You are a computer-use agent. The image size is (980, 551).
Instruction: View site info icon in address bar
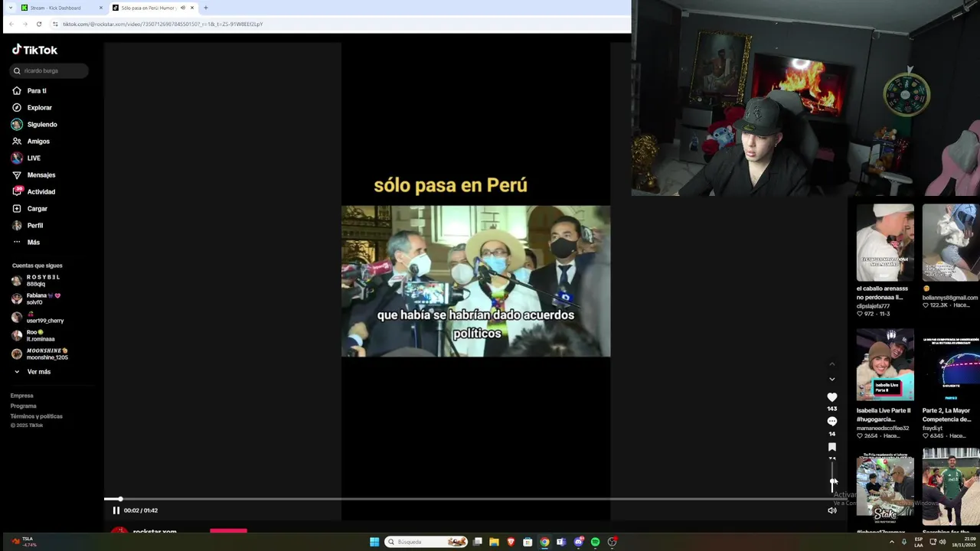tap(56, 24)
